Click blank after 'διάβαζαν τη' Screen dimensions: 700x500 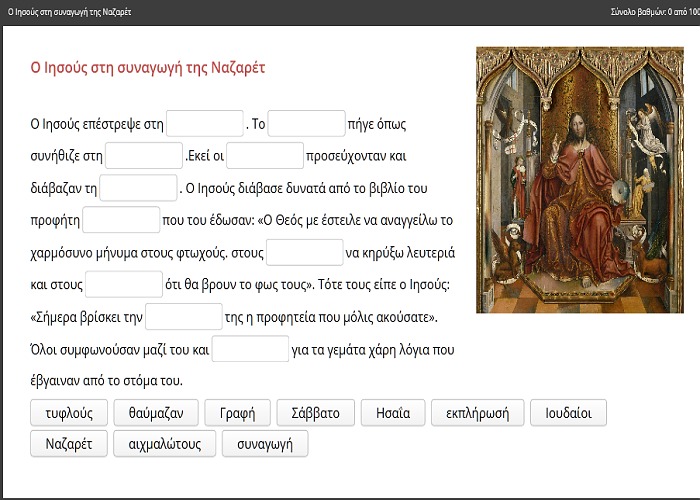coord(138,188)
